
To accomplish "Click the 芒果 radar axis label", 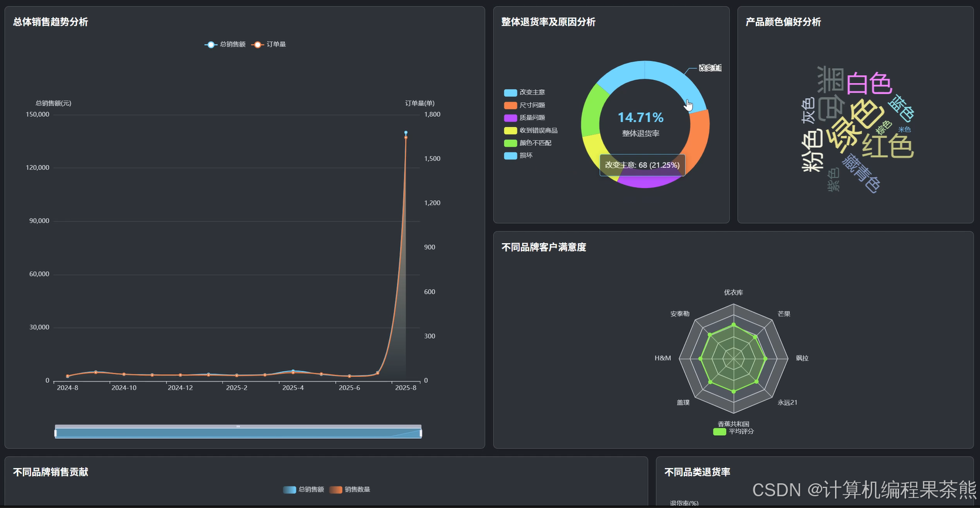I will click(x=784, y=314).
